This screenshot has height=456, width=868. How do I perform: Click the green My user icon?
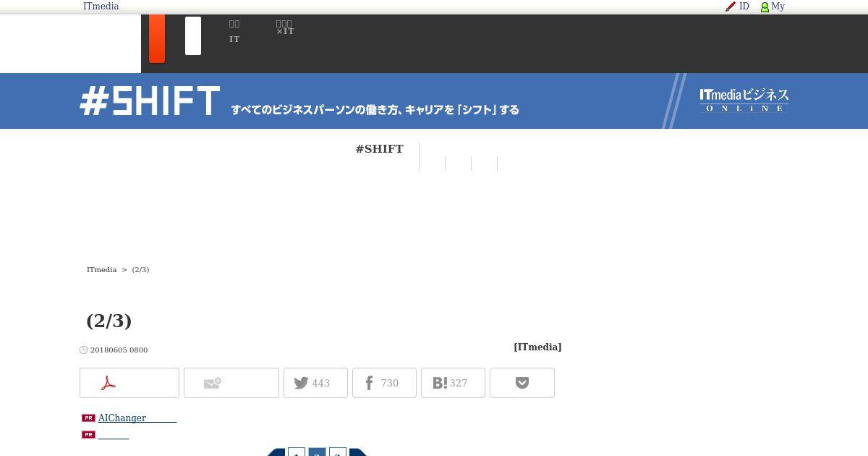pos(765,7)
